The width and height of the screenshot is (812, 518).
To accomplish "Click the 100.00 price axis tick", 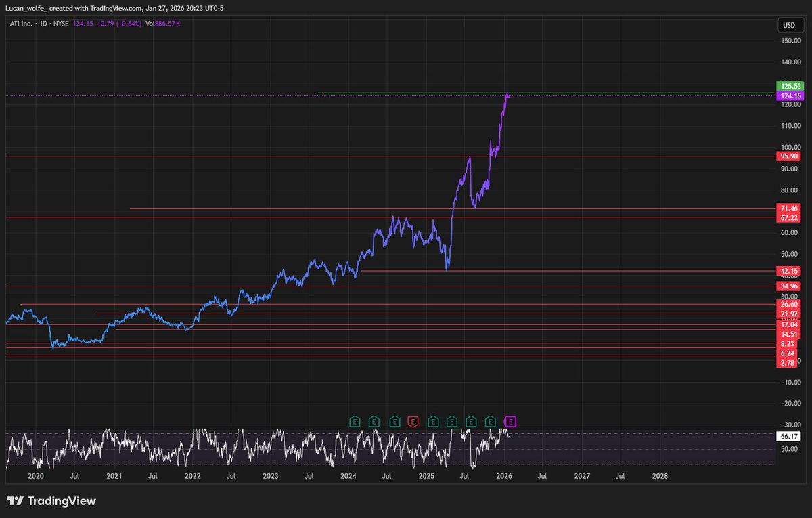I will [x=791, y=147].
